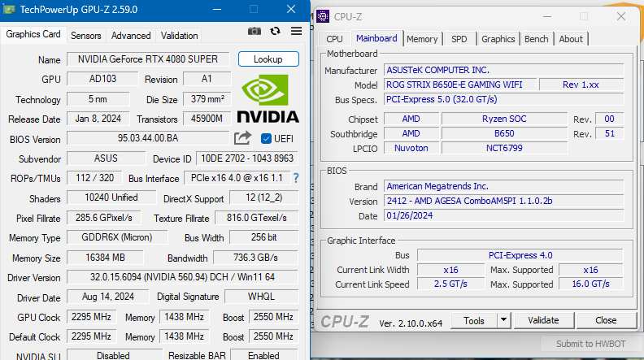This screenshot has width=644, height=360.
Task: Click the Current Link Speed 2.5 GT/s
Action: pos(451,284)
